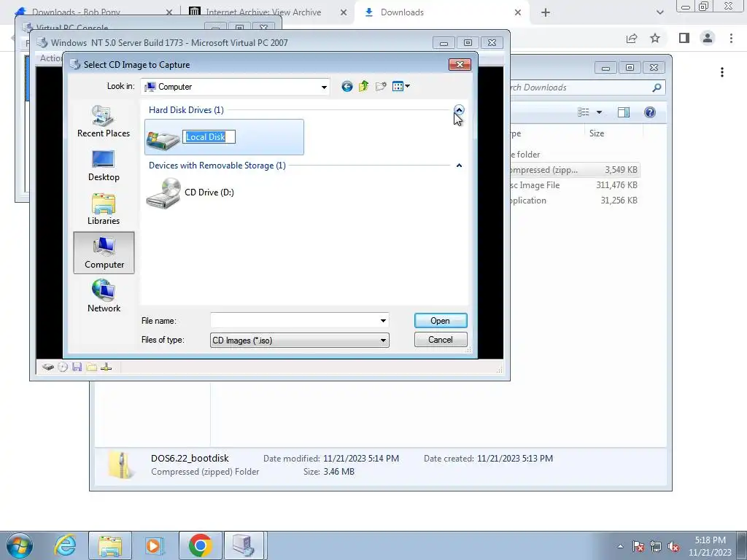Click Size column header in Explorer

point(614,134)
